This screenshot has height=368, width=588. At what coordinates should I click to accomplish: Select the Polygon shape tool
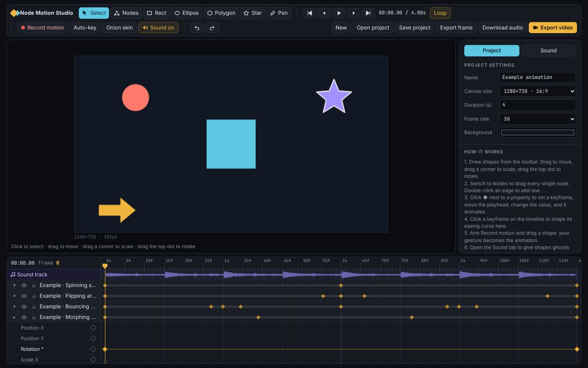(x=221, y=13)
